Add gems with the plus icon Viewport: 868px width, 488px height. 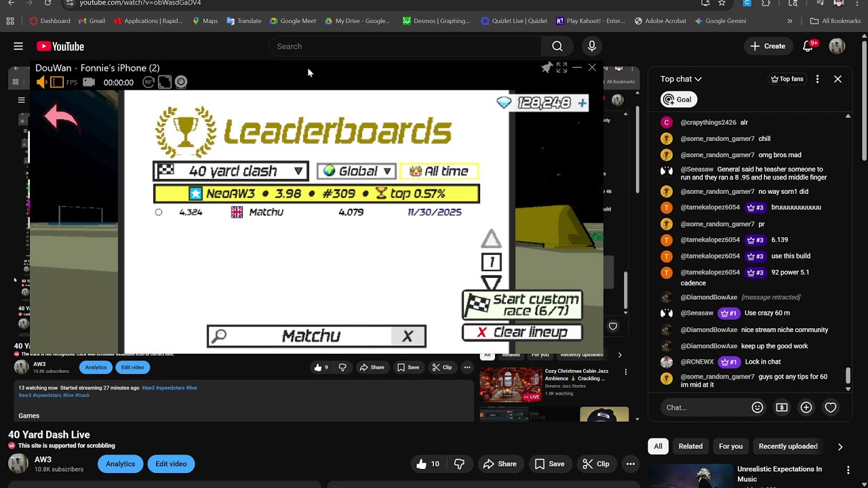pos(582,102)
